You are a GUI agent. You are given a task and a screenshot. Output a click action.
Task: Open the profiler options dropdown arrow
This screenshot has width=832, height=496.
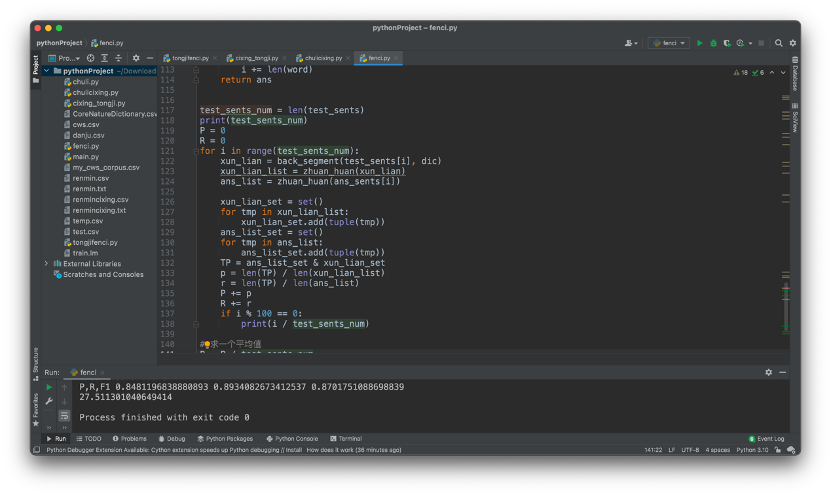(750, 43)
